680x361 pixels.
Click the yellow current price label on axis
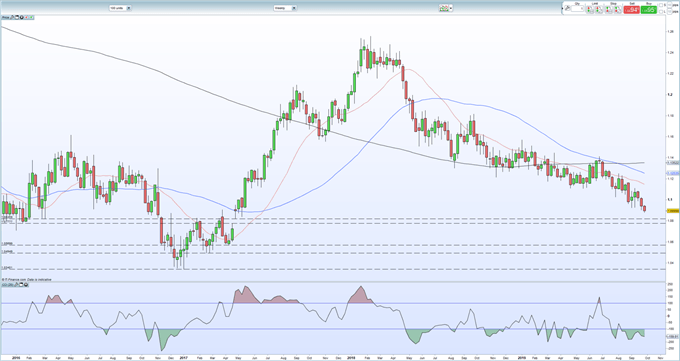(x=673, y=210)
